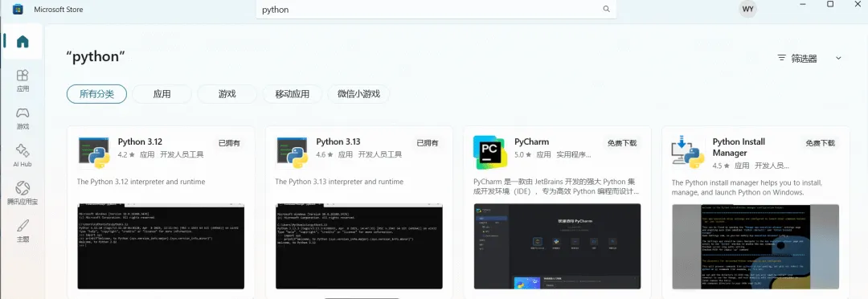Open the PyCharm preview screenshot
The height and width of the screenshot is (299, 868).
(x=558, y=247)
